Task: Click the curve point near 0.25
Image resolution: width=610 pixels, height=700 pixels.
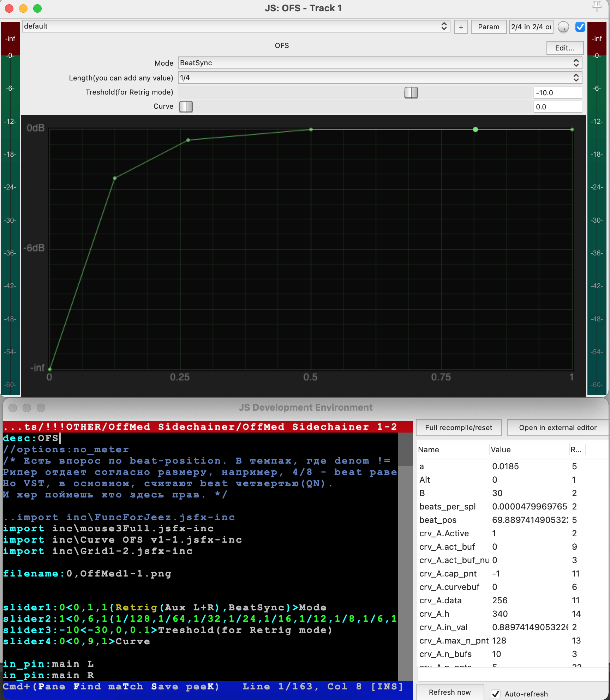Action: point(188,140)
